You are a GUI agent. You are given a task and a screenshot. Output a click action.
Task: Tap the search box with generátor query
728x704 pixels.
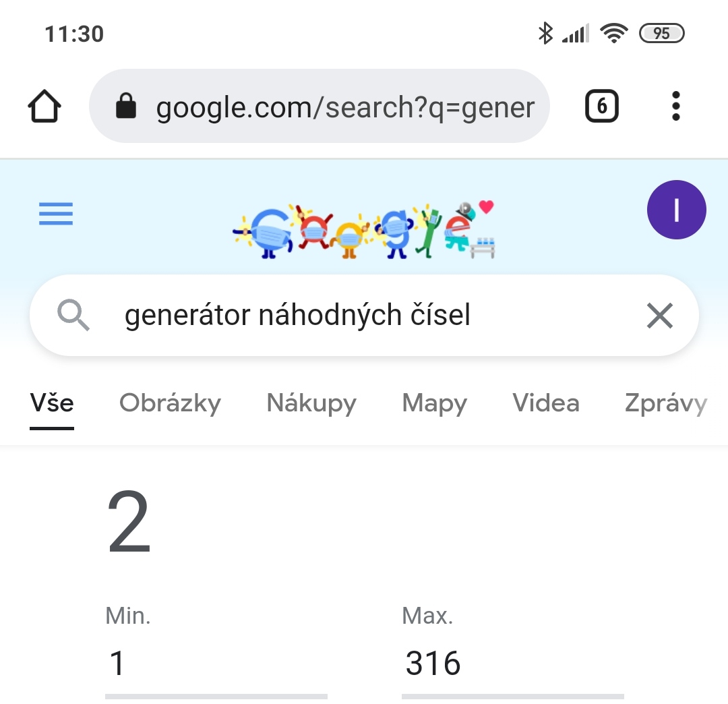coord(351,316)
